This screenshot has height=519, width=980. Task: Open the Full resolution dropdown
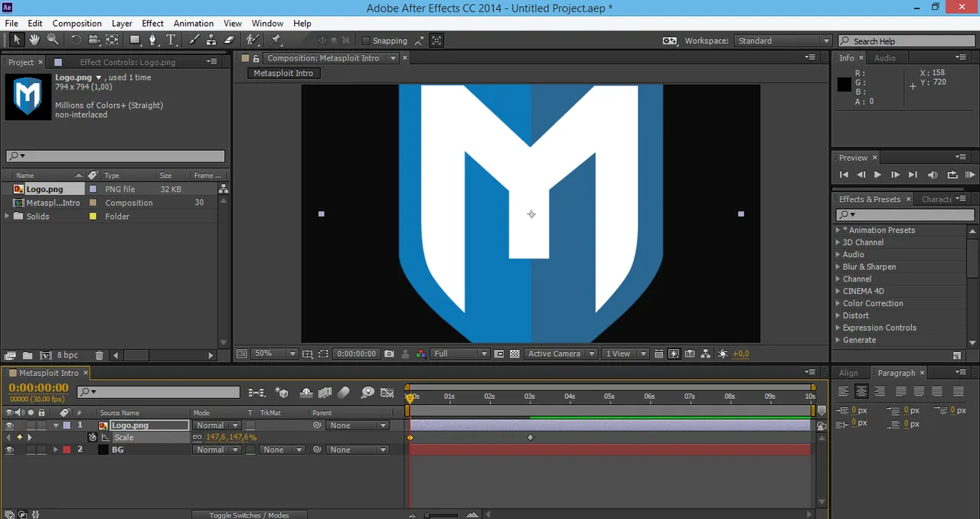(x=460, y=354)
